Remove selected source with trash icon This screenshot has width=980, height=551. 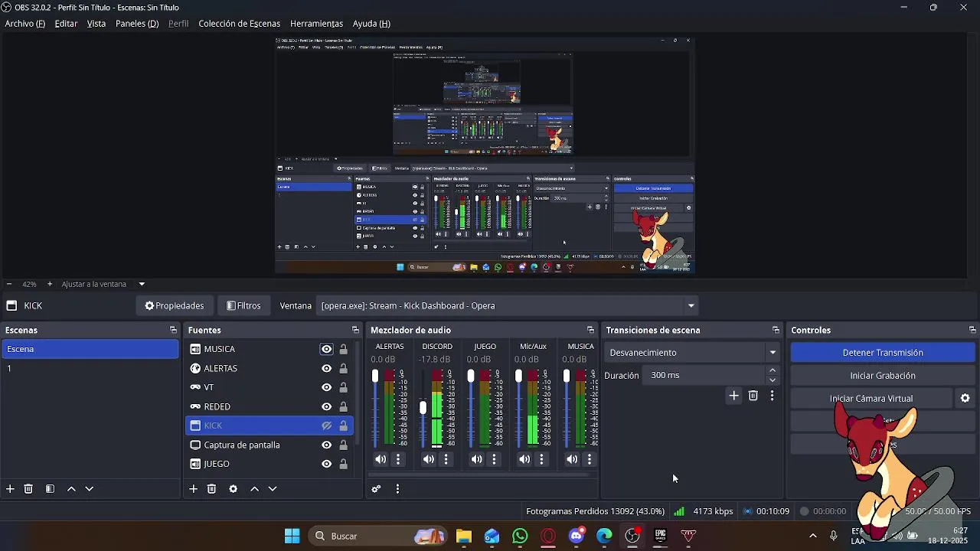click(x=212, y=489)
